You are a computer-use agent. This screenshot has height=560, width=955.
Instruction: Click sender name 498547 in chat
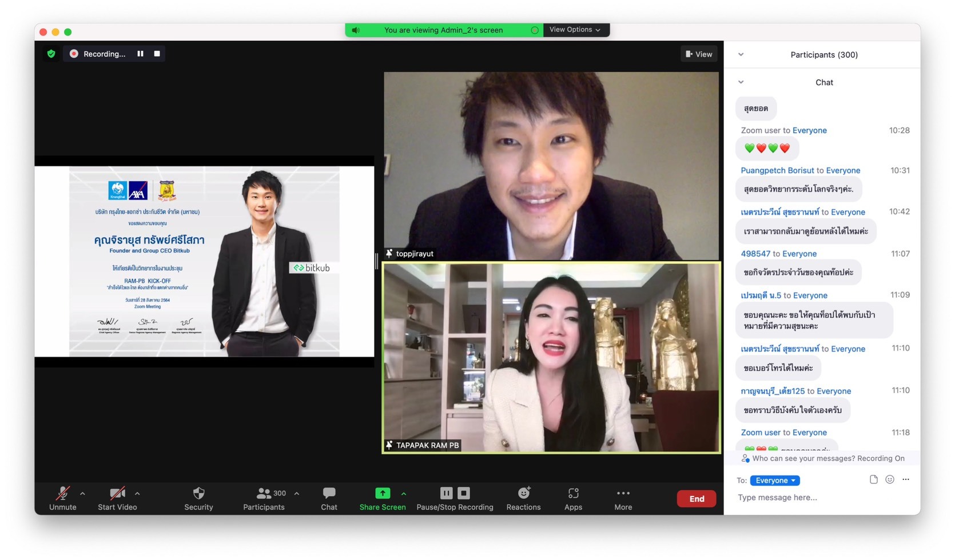coord(755,254)
